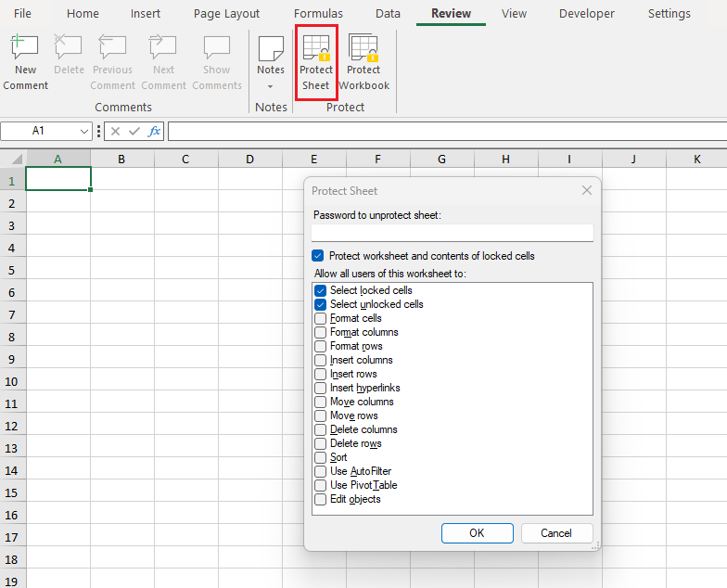
Task: Check the Insert rows option
Action: coord(321,375)
